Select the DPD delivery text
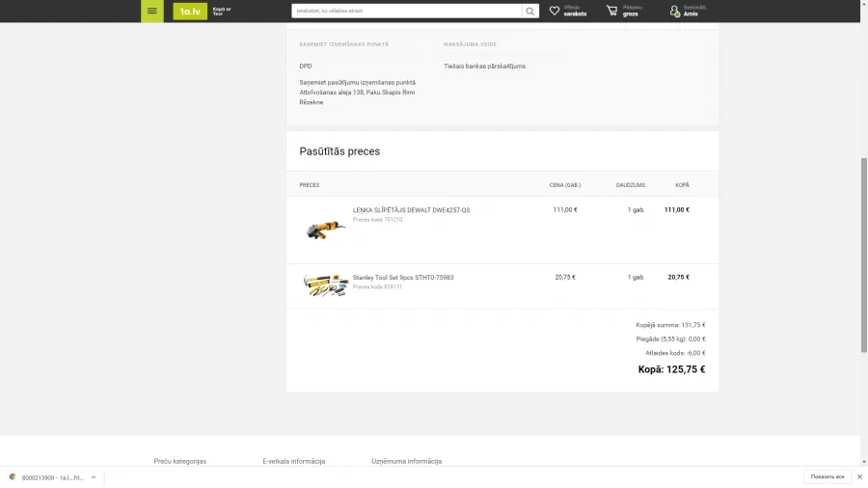The height and width of the screenshot is (488, 868). pyautogui.click(x=306, y=66)
